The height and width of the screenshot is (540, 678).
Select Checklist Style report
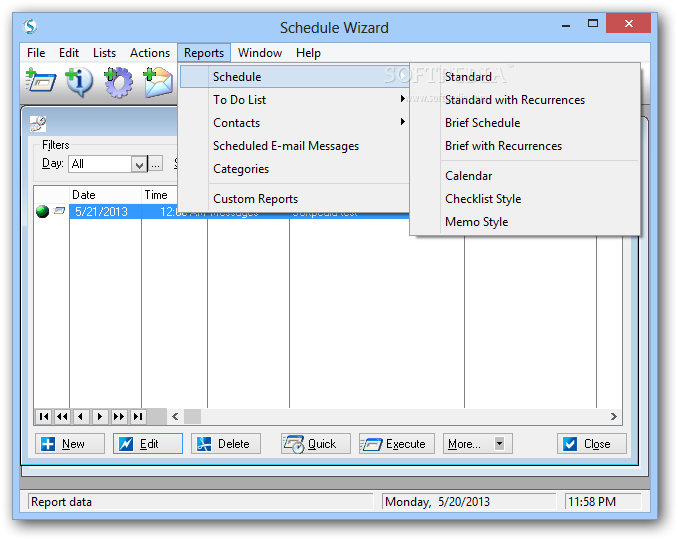[525, 198]
